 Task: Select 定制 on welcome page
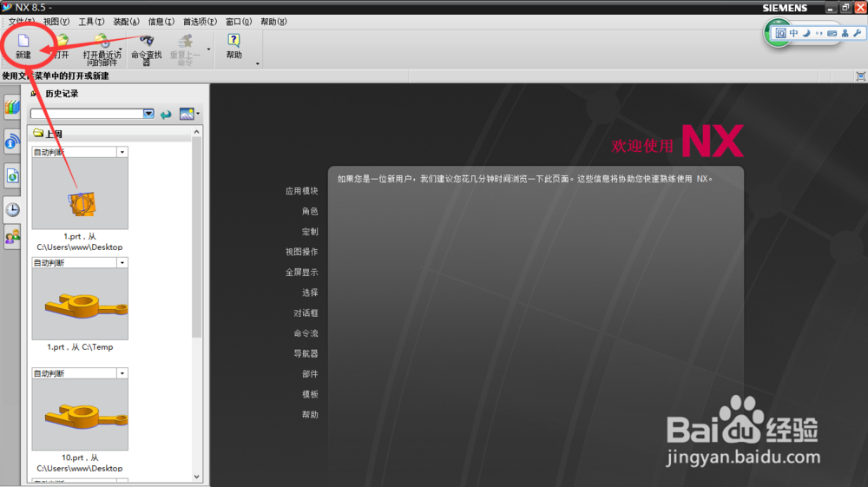click(310, 232)
